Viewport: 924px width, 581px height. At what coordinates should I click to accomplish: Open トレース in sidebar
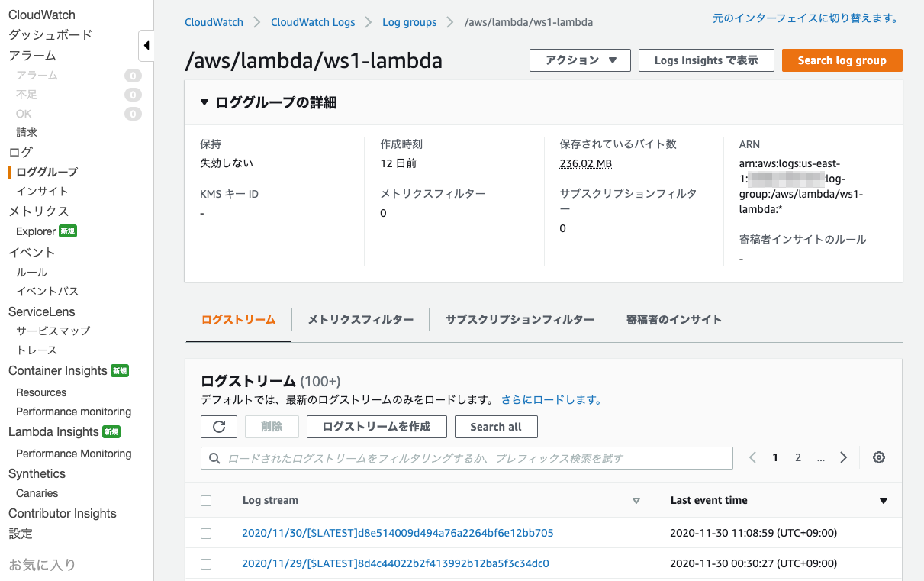(x=37, y=350)
